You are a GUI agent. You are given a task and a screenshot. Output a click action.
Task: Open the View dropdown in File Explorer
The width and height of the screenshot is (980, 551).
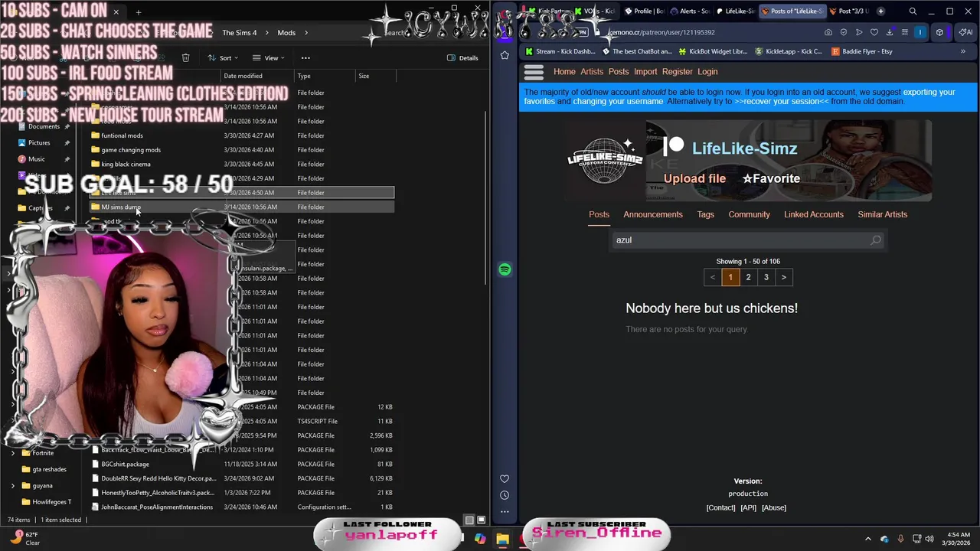click(269, 58)
